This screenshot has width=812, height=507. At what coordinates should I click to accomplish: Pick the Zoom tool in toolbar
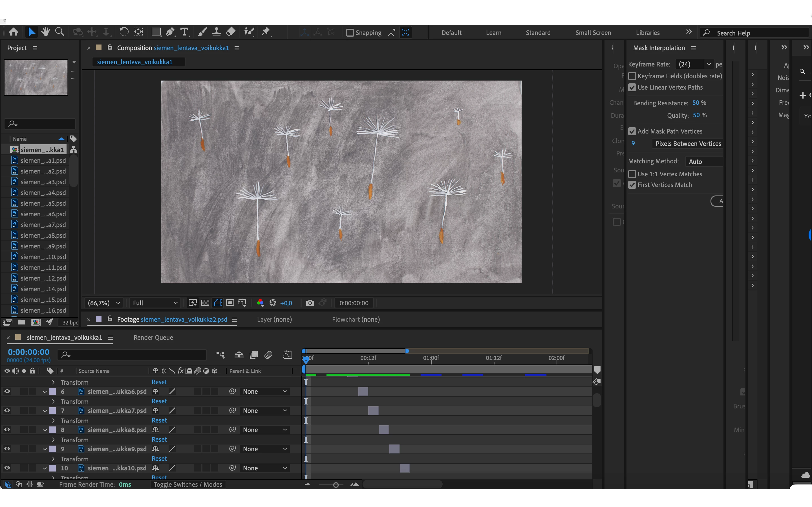pyautogui.click(x=60, y=32)
